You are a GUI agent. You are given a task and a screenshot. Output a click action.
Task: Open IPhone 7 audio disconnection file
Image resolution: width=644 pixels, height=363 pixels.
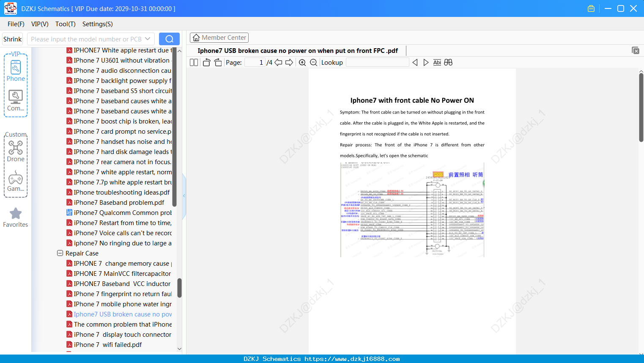coord(123,71)
